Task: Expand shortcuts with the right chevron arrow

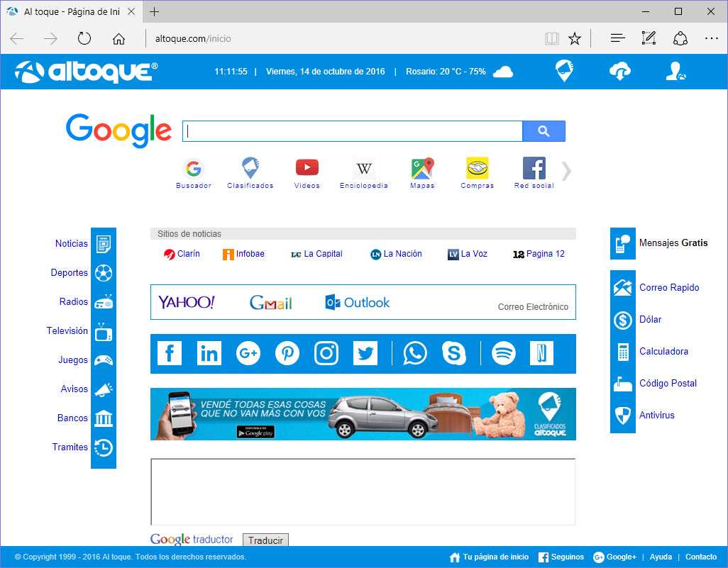Action: (566, 171)
